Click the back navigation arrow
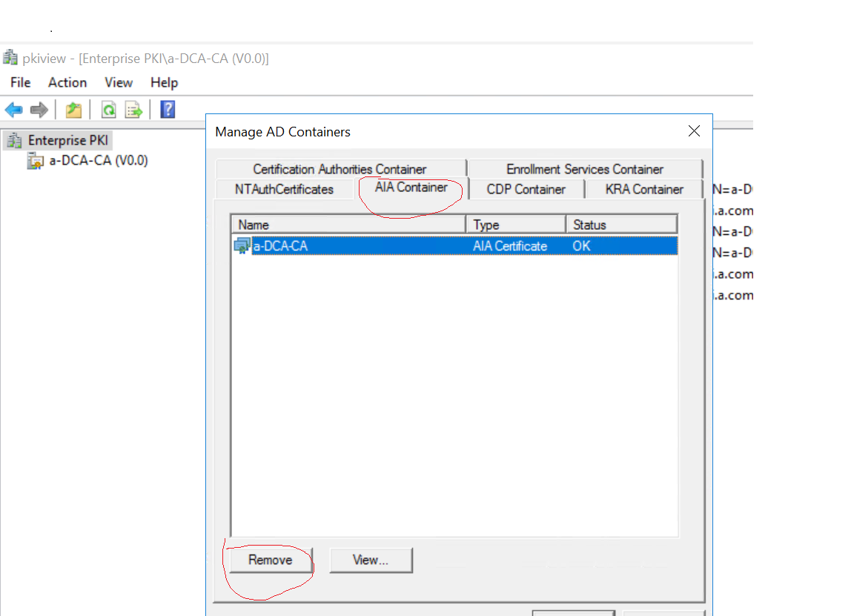 coord(14,109)
